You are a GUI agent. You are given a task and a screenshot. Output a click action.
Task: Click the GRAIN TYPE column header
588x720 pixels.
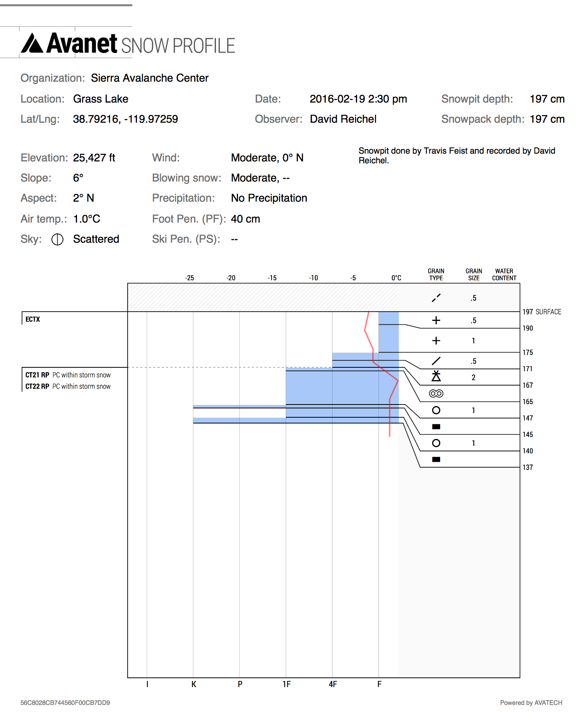(x=436, y=274)
